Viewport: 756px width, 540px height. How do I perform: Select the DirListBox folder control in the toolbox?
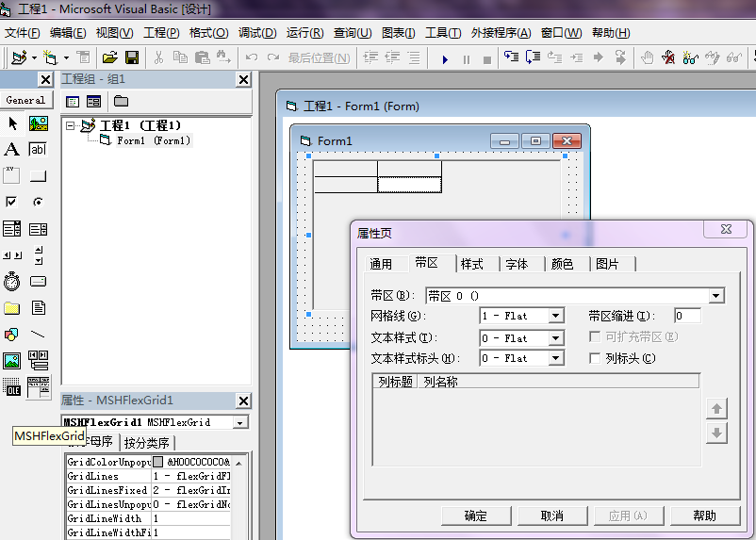click(x=11, y=307)
